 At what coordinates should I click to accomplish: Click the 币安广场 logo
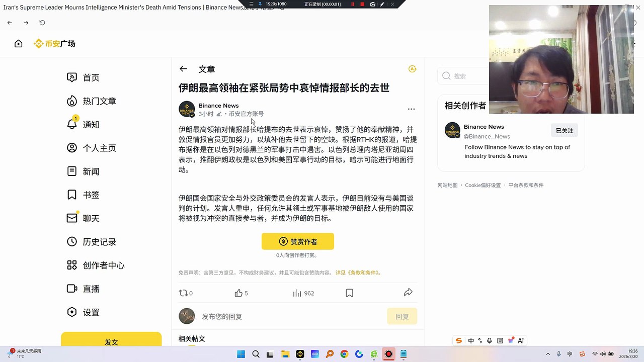tap(54, 44)
